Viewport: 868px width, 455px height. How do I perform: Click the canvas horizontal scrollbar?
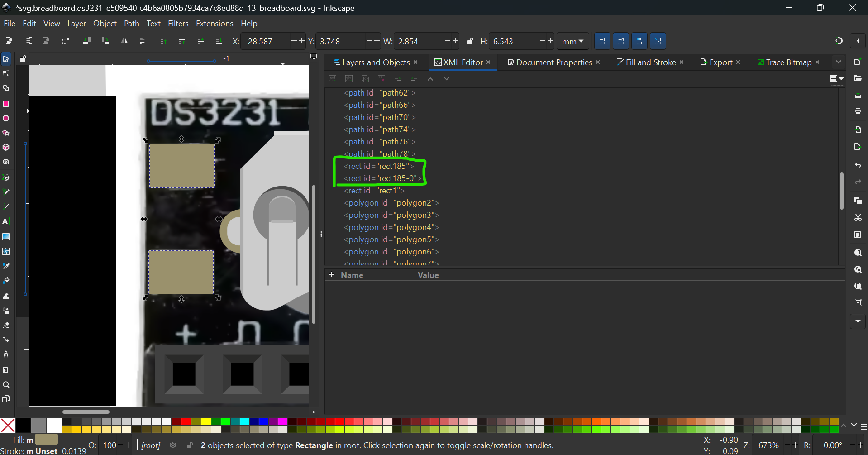click(86, 412)
